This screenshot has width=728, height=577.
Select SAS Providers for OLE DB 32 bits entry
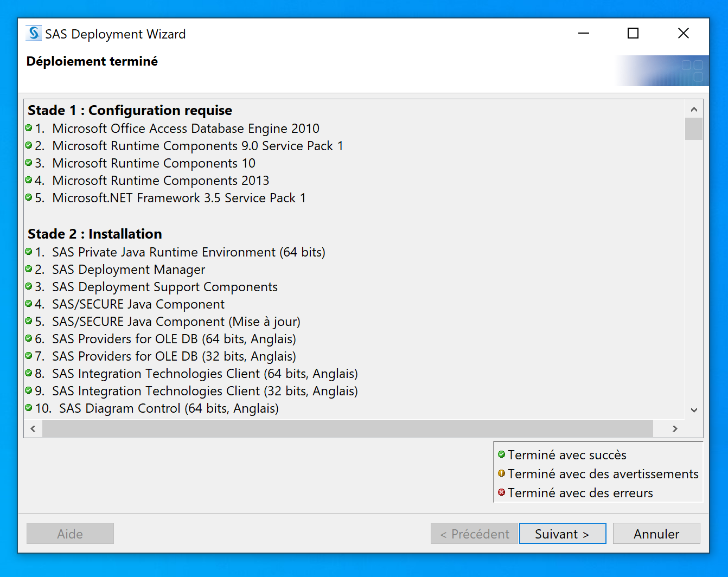click(174, 356)
